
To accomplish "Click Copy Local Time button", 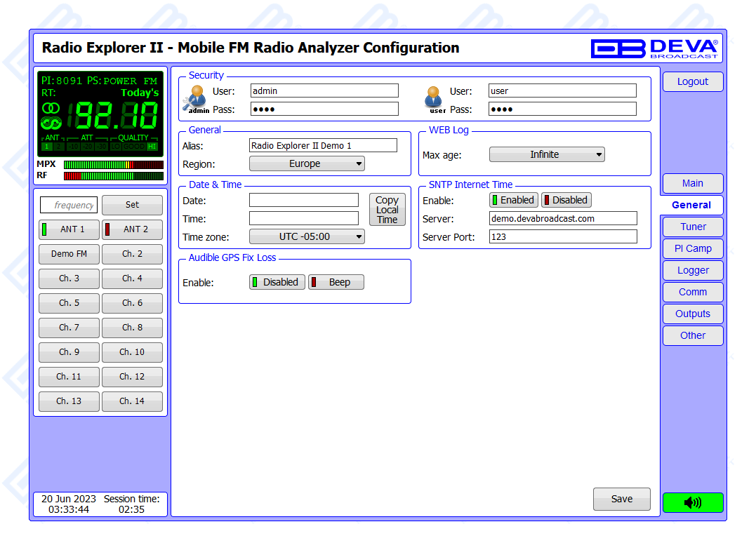I will coord(387,210).
